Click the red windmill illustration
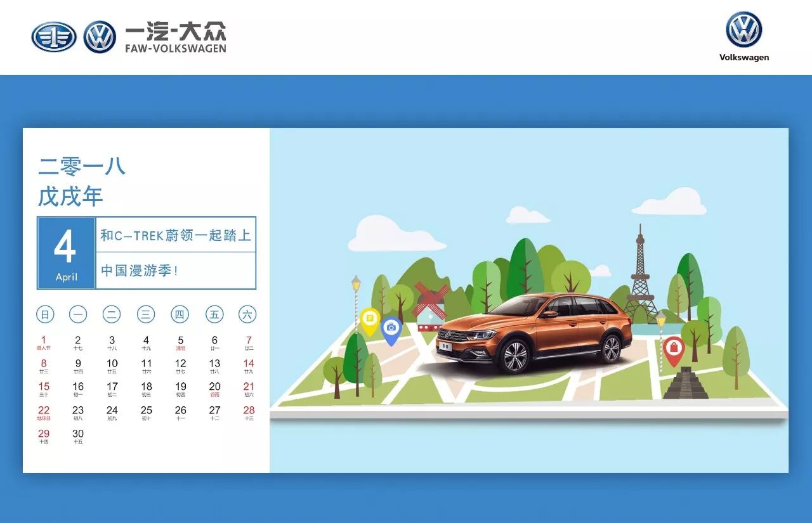Screen dimensions: 812x523 click(x=431, y=306)
